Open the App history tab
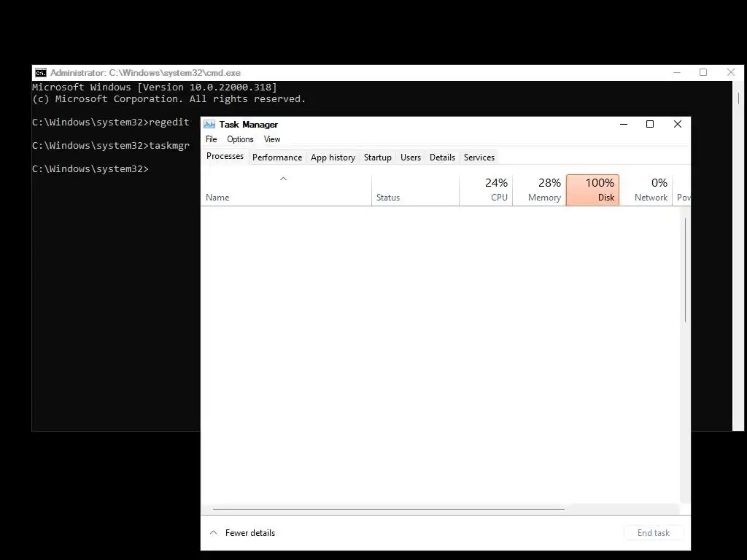Screen dimensions: 747x560 tap(333, 157)
